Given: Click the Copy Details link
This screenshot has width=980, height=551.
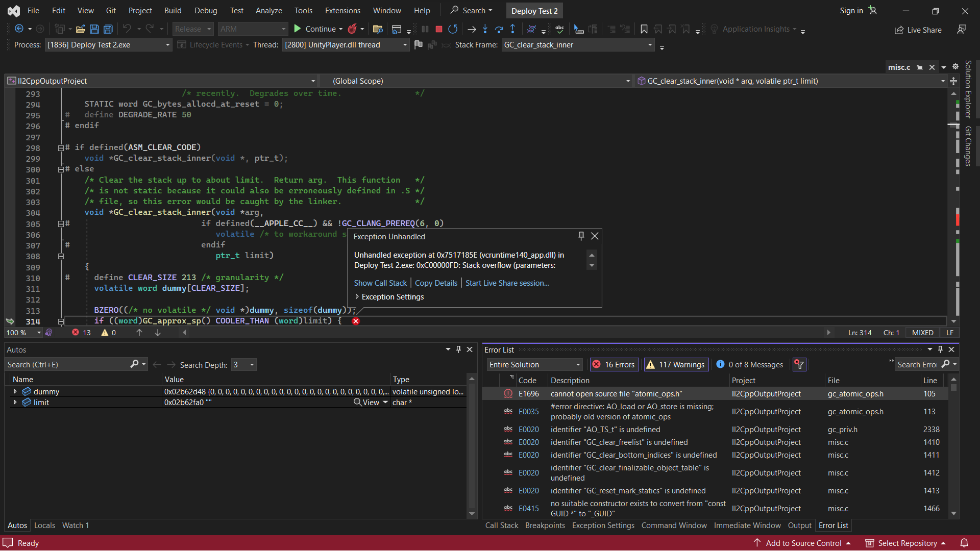Looking at the screenshot, I should (x=436, y=283).
